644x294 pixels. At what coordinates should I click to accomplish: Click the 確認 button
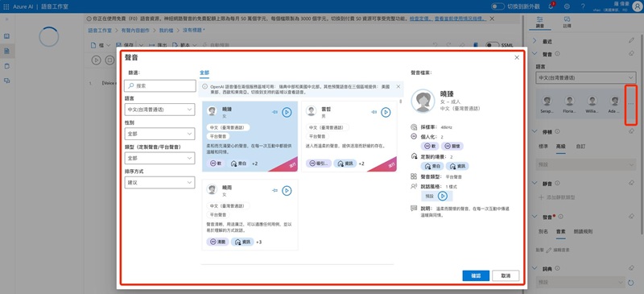pyautogui.click(x=476, y=276)
